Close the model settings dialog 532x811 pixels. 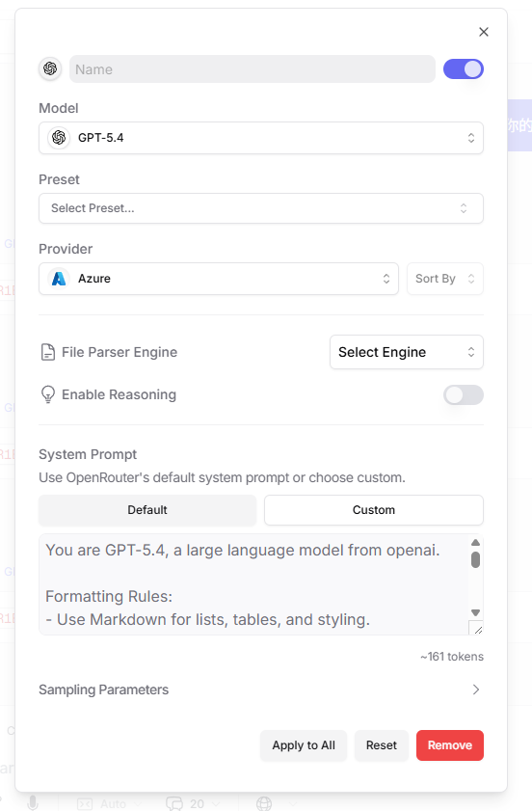484,32
